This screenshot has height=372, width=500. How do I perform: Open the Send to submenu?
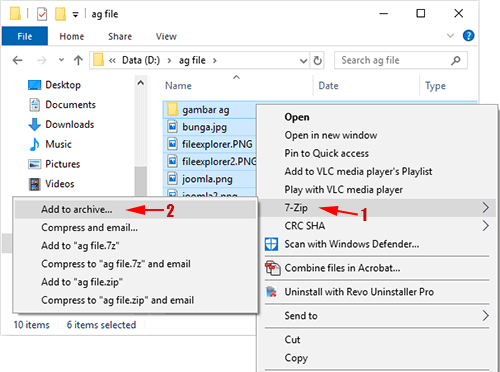(377, 316)
